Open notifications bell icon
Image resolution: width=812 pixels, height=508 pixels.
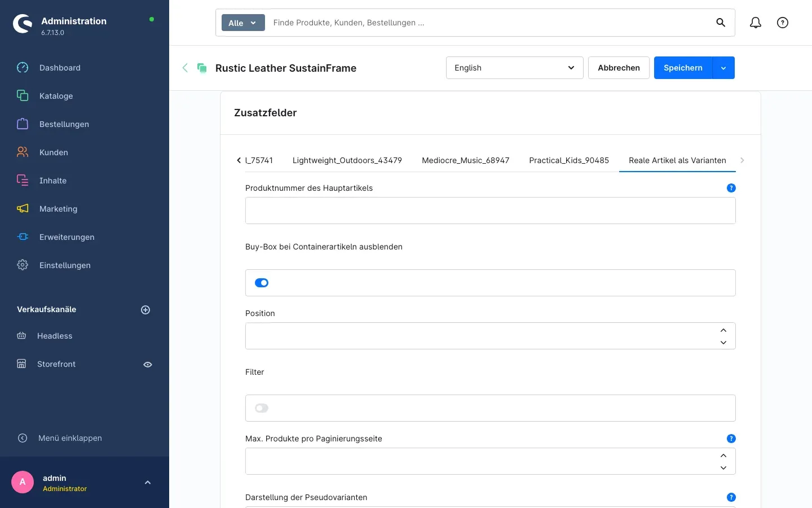click(x=756, y=23)
